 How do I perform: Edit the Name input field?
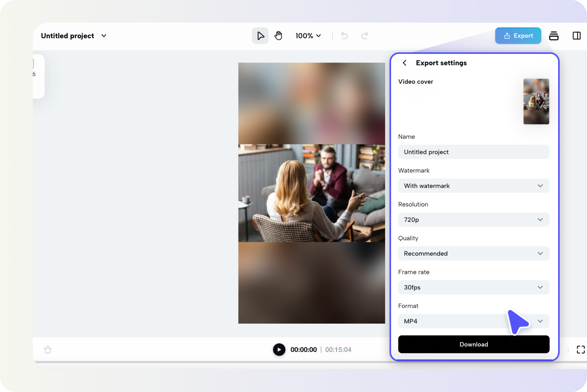[473, 152]
